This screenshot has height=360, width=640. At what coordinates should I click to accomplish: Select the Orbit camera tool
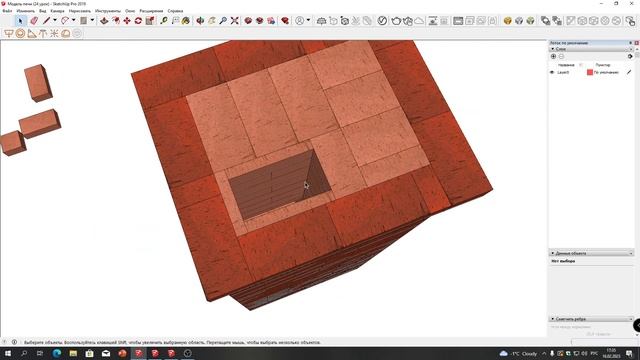coord(200,20)
